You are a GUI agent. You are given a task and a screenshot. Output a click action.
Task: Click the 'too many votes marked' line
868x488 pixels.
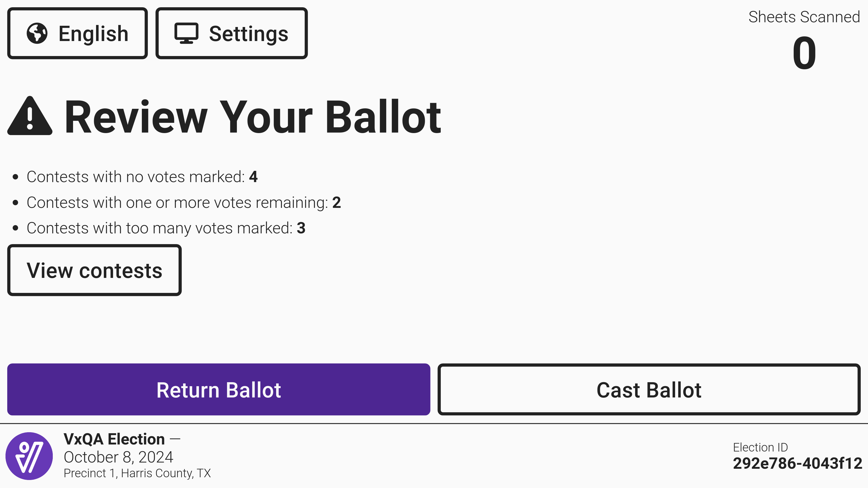pyautogui.click(x=166, y=228)
